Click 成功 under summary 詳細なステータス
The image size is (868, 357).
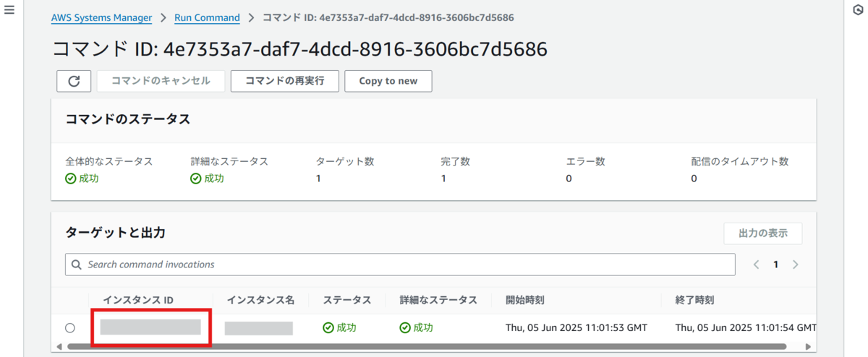(207, 178)
